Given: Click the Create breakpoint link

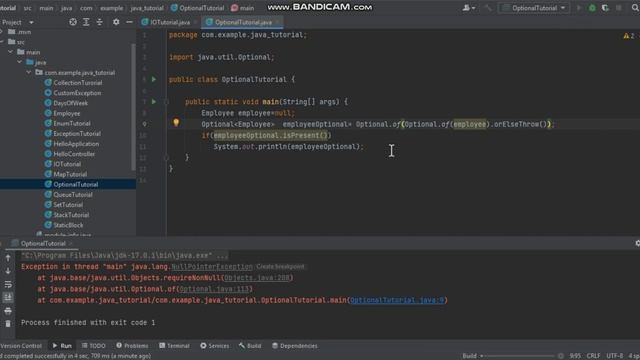Looking at the screenshot, I should [280, 267].
